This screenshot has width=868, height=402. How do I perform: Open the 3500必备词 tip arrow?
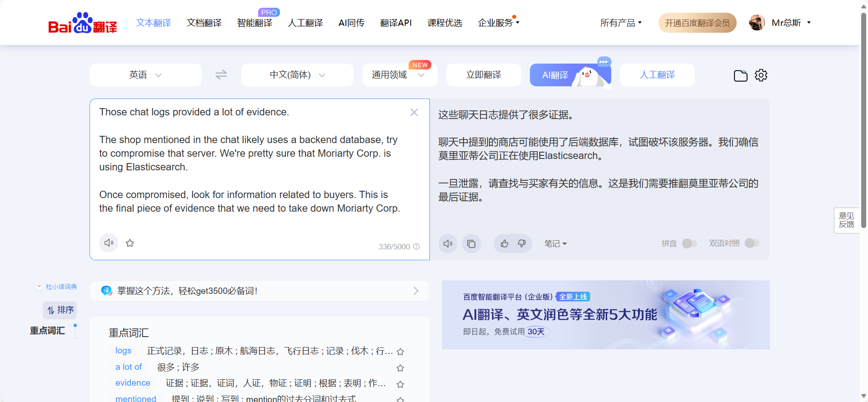click(416, 291)
